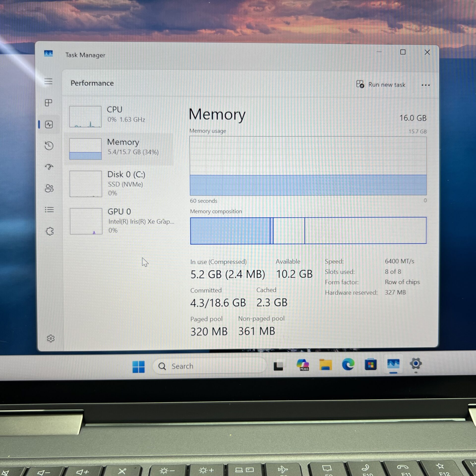Open the Users page icon
The image size is (476, 476).
click(x=49, y=188)
